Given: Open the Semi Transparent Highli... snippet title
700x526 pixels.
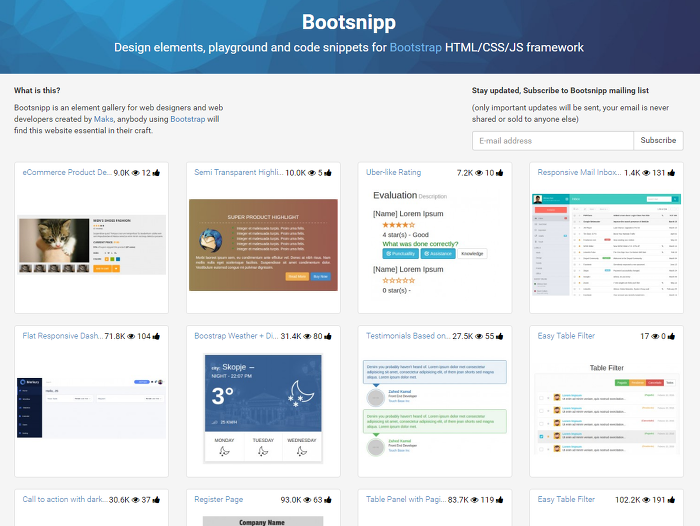Looking at the screenshot, I should tap(239, 172).
